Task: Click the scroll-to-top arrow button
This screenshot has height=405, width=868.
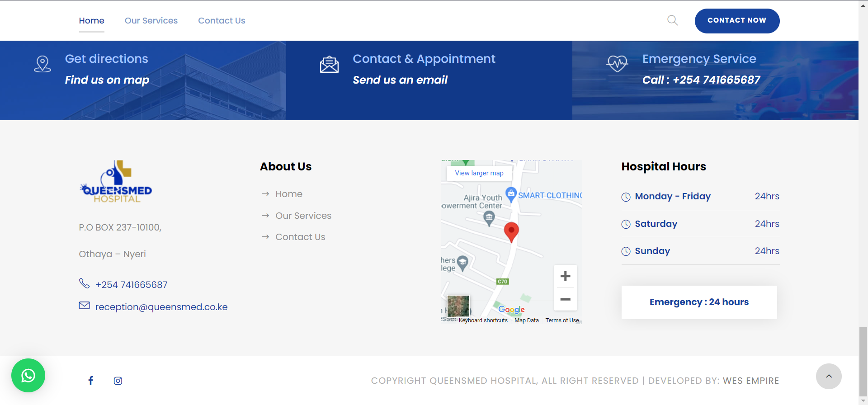Action: (x=828, y=376)
